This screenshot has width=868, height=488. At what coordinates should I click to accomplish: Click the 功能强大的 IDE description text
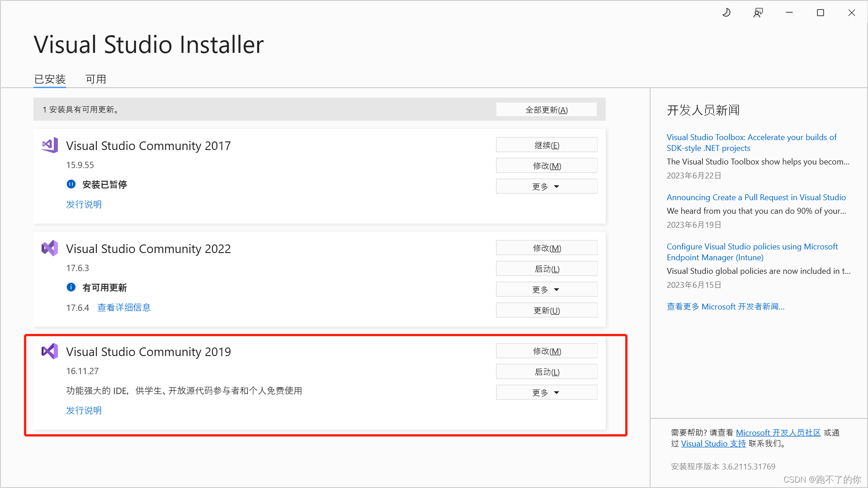tap(184, 391)
